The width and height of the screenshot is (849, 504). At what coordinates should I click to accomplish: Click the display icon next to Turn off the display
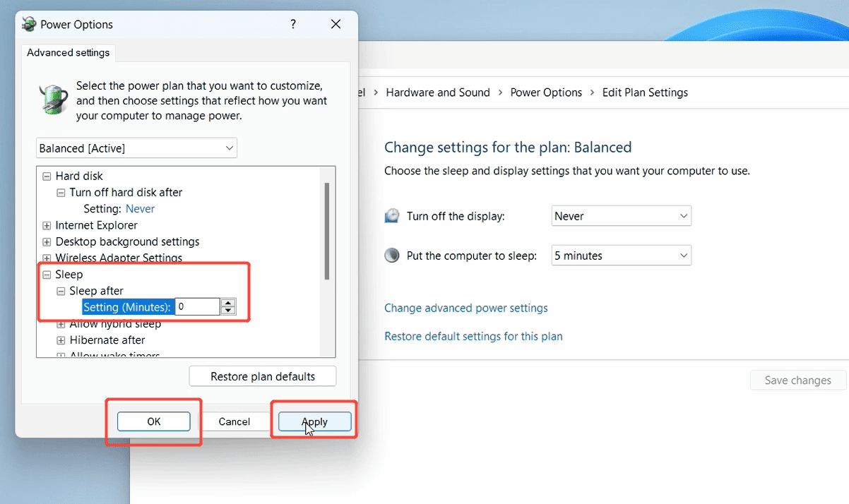click(392, 215)
